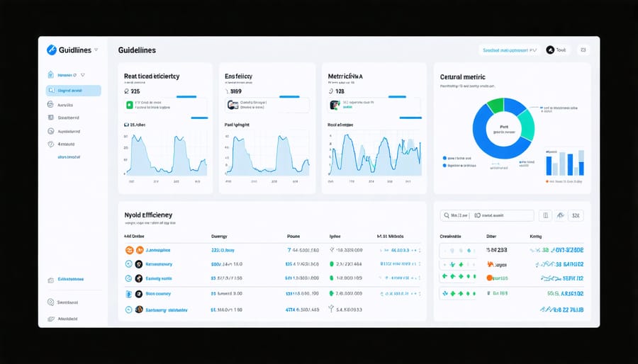
Task: Click the first blue name link in table
Action: coord(158,250)
